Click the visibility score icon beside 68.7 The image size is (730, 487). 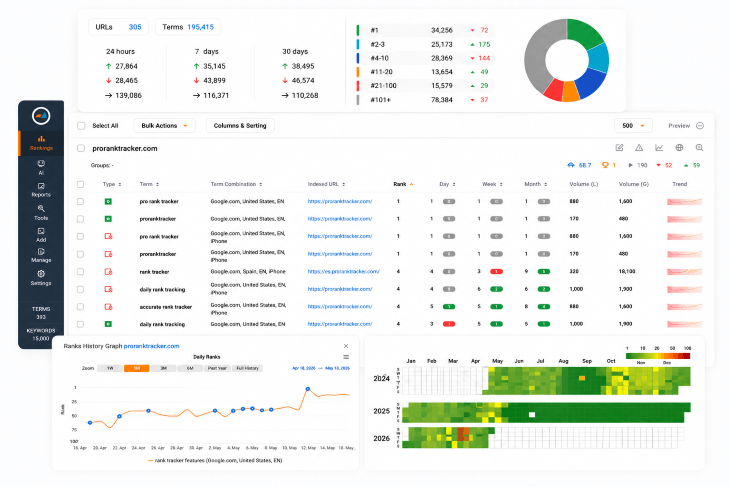pyautogui.click(x=571, y=165)
